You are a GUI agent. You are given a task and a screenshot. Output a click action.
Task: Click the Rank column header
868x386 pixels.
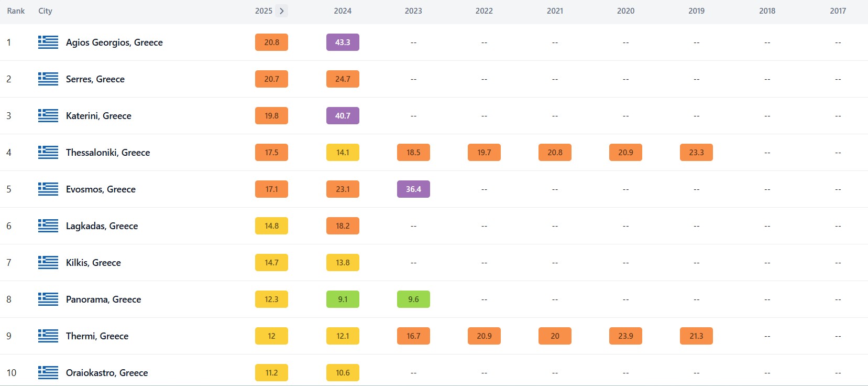coord(16,11)
